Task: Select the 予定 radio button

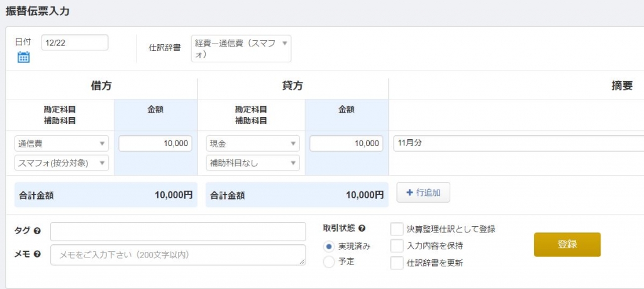Action: point(328,262)
